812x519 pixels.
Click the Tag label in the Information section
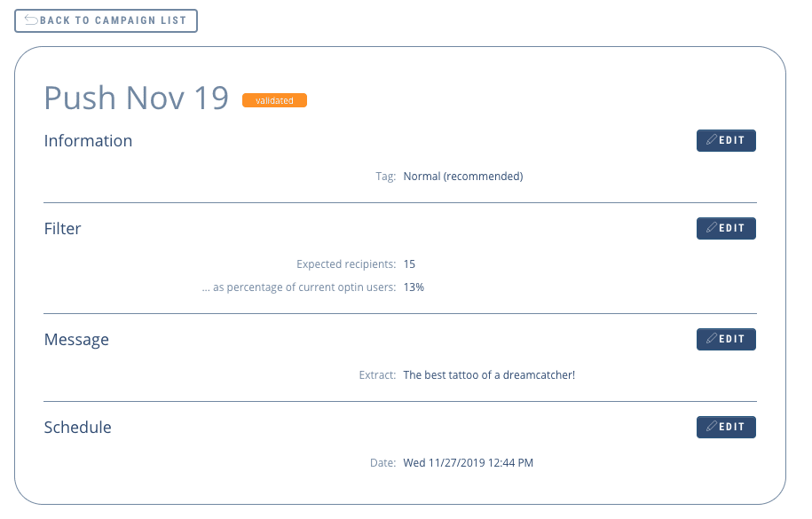[385, 176]
